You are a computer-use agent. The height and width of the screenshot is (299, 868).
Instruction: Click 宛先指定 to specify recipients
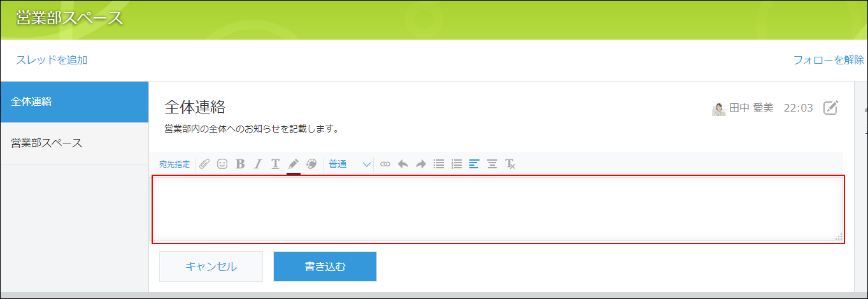pos(174,164)
